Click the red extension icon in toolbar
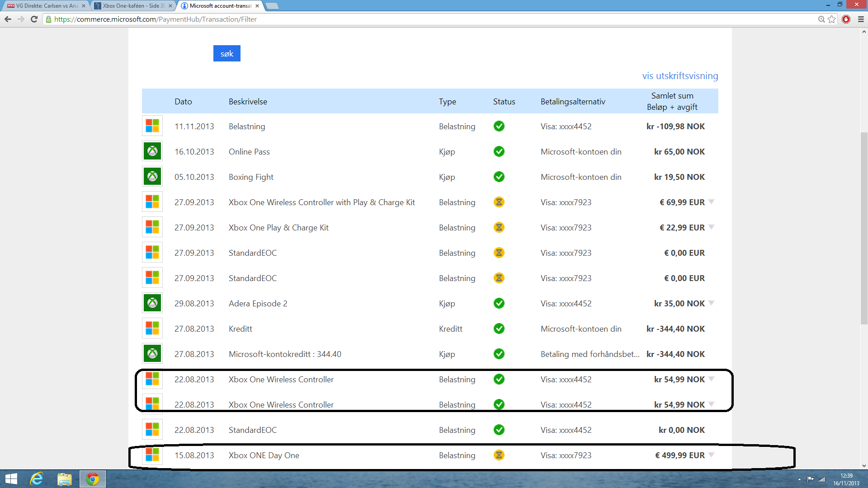 (x=846, y=19)
